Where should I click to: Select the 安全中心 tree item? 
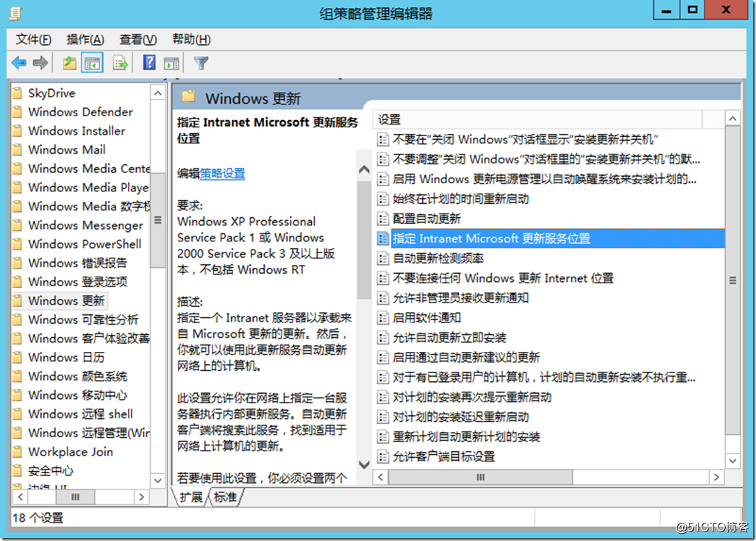tap(51, 470)
